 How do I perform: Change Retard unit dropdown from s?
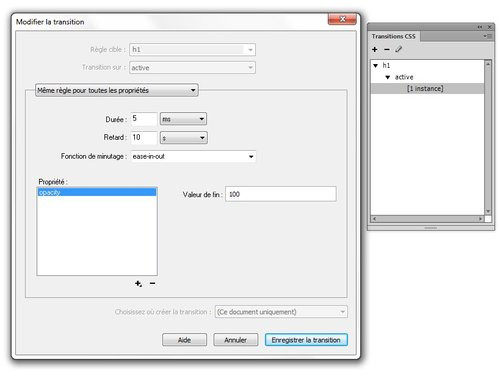(x=184, y=138)
